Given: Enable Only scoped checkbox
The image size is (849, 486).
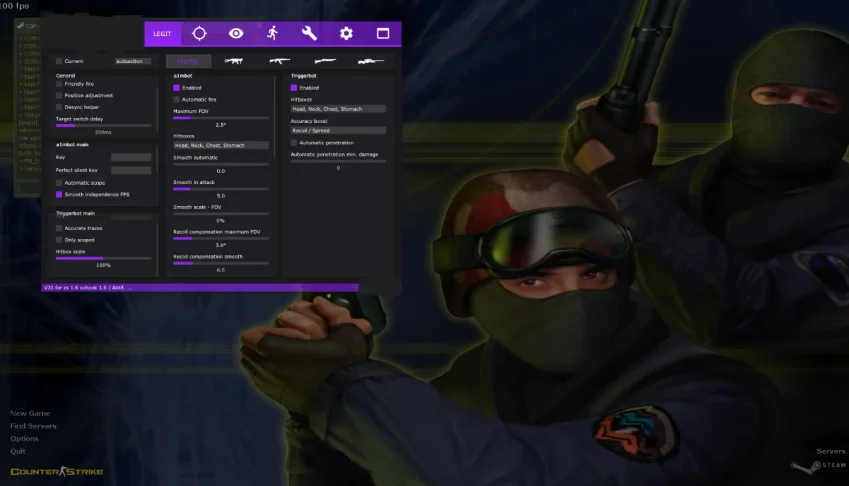Looking at the screenshot, I should tap(59, 240).
